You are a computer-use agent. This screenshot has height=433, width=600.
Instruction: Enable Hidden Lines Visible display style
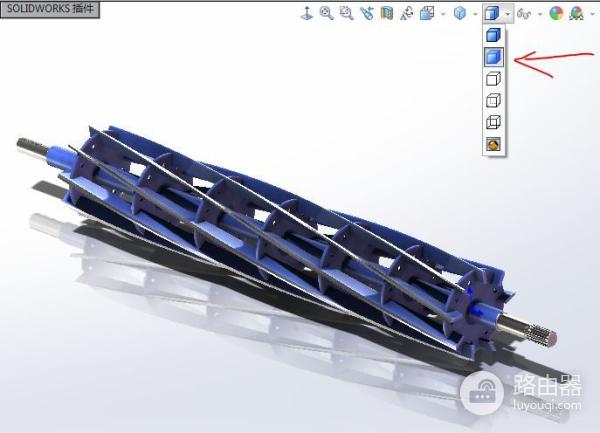tap(492, 101)
